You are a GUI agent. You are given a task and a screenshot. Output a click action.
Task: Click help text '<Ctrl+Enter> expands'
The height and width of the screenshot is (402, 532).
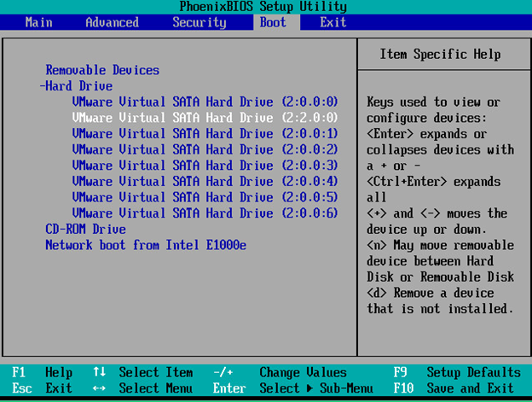coord(434,182)
